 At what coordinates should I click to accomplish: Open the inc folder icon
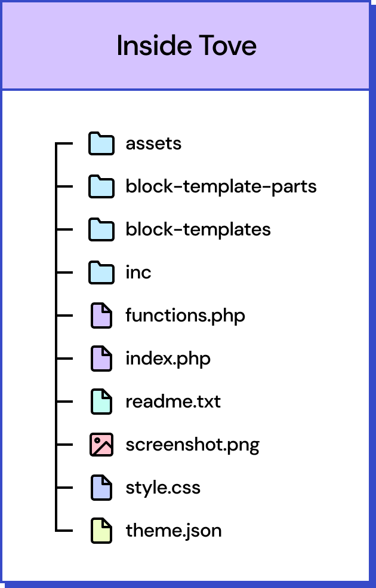(101, 272)
